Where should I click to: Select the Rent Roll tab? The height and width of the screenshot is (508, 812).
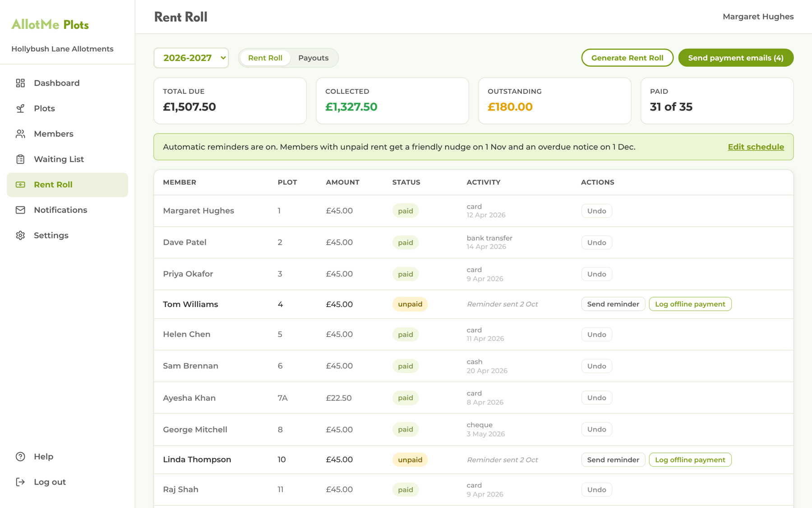pyautogui.click(x=265, y=58)
